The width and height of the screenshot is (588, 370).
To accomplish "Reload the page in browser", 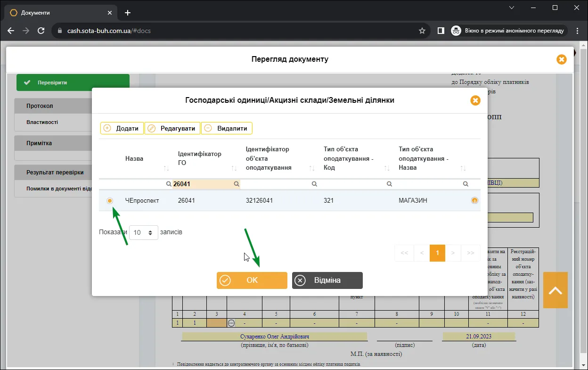I will point(41,31).
